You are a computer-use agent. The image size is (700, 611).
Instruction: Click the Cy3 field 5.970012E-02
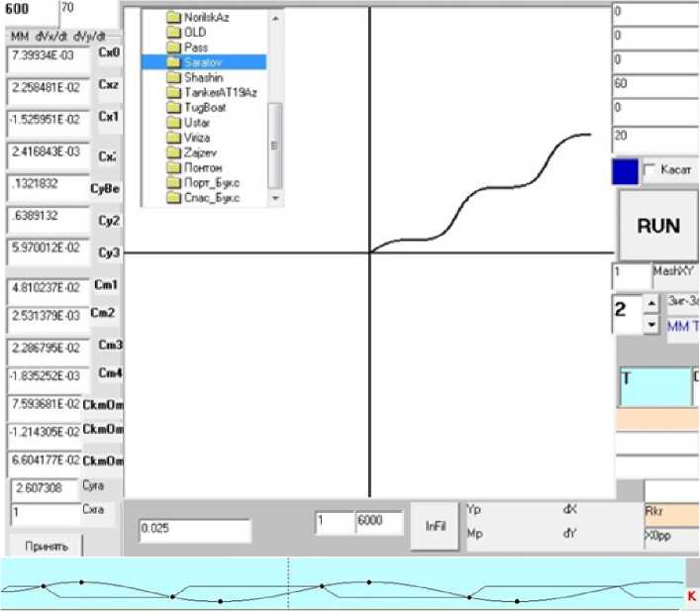point(49,253)
